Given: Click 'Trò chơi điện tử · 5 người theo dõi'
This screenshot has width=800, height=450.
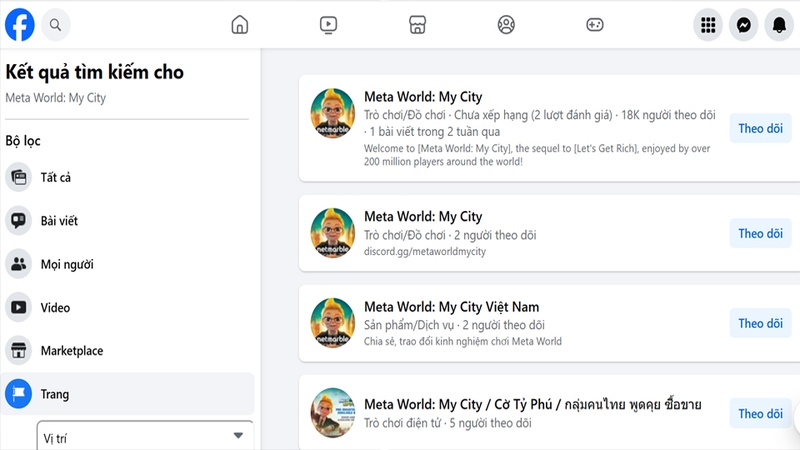Looking at the screenshot, I should click(x=447, y=423).
